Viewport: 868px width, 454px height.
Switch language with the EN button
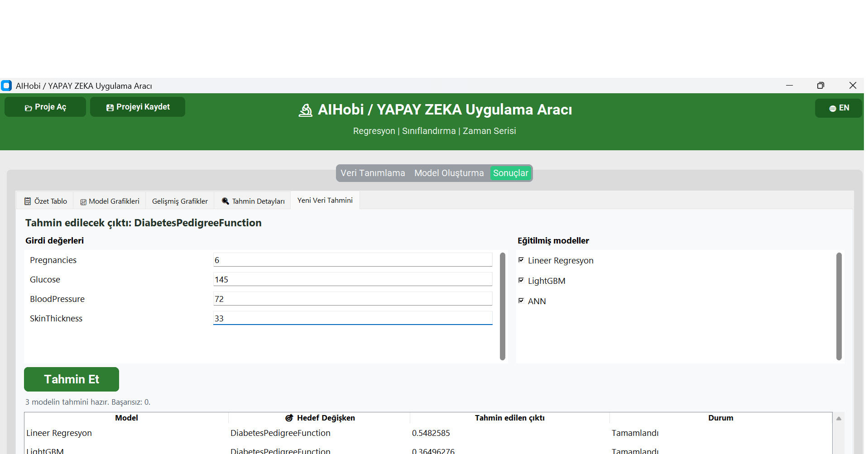point(839,108)
